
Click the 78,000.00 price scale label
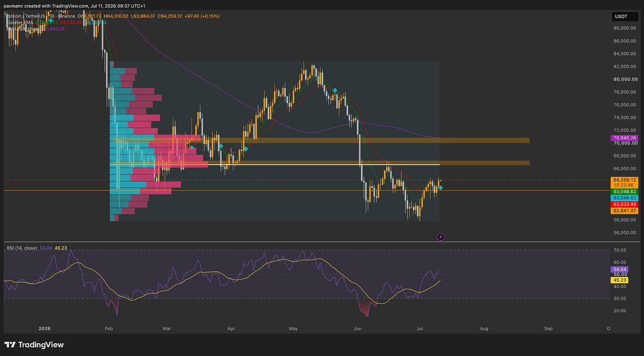pyautogui.click(x=624, y=92)
